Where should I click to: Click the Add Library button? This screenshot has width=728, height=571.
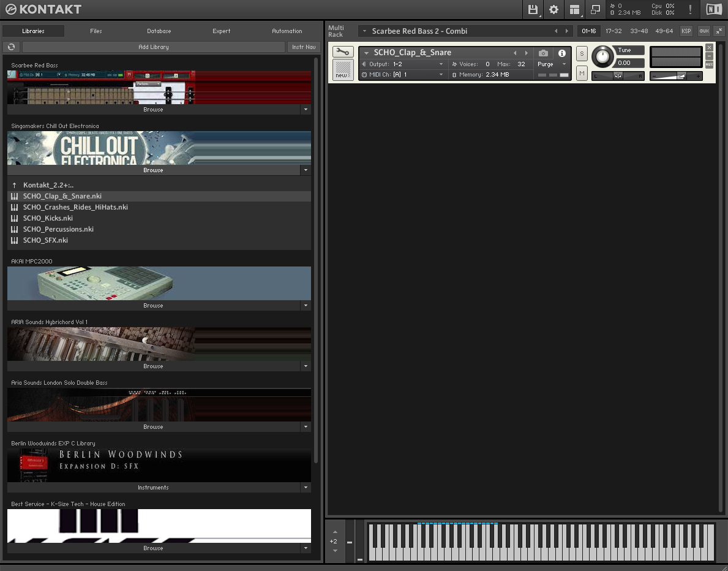pyautogui.click(x=154, y=47)
